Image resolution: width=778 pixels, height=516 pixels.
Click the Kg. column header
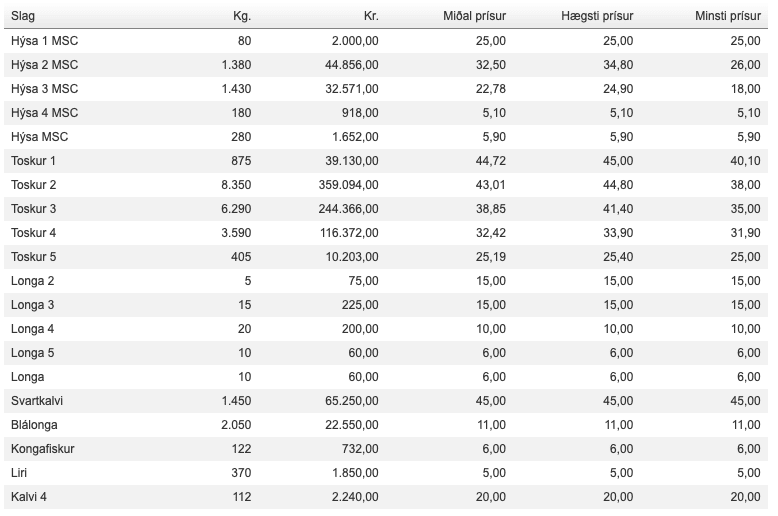(x=241, y=16)
